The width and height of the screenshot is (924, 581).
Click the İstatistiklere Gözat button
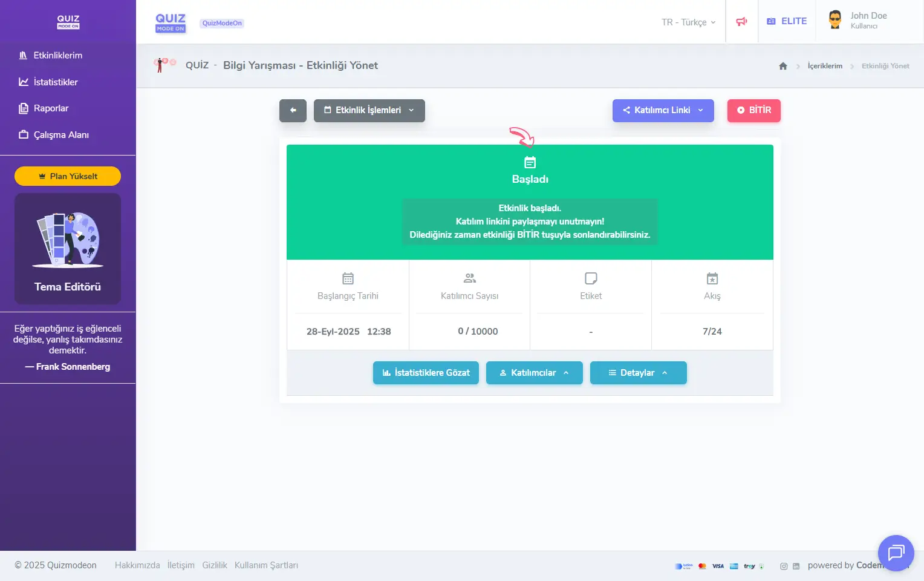[x=426, y=373]
